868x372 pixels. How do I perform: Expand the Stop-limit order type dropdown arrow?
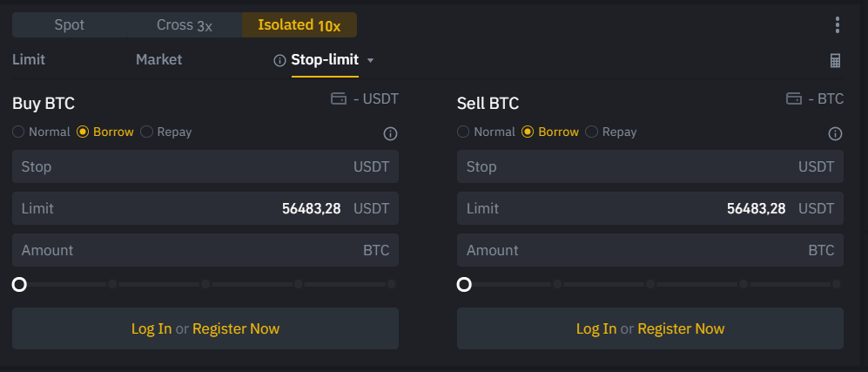pyautogui.click(x=371, y=61)
